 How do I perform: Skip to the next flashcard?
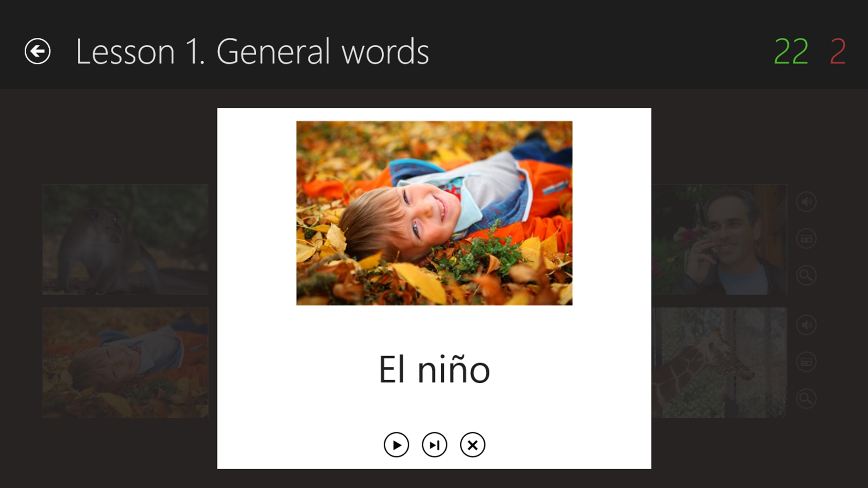434,445
